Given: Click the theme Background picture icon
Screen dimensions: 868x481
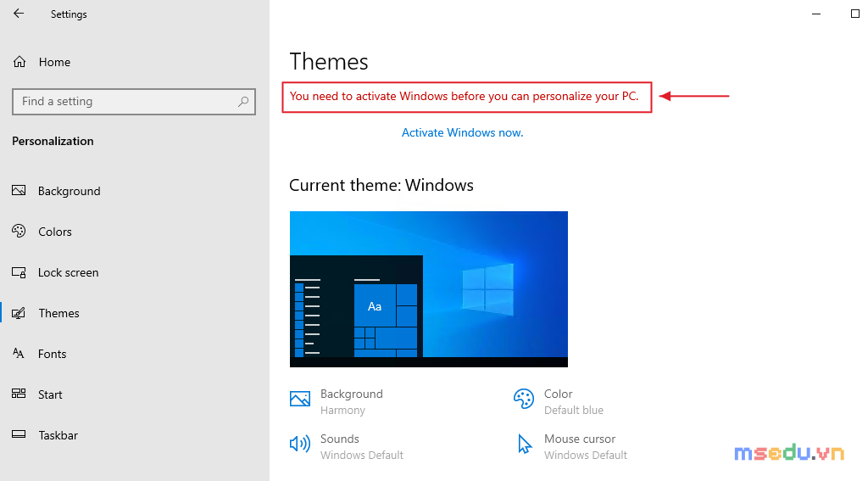Looking at the screenshot, I should [300, 399].
